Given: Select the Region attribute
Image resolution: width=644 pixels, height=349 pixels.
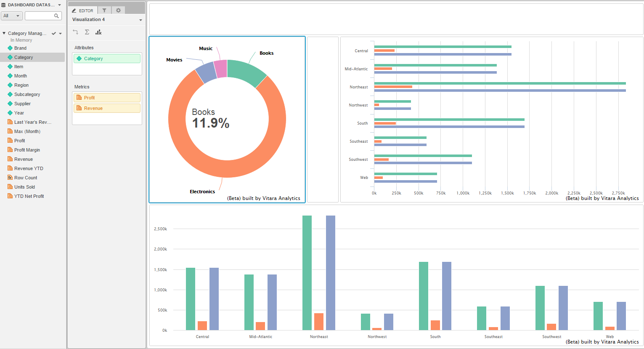Looking at the screenshot, I should coord(21,85).
